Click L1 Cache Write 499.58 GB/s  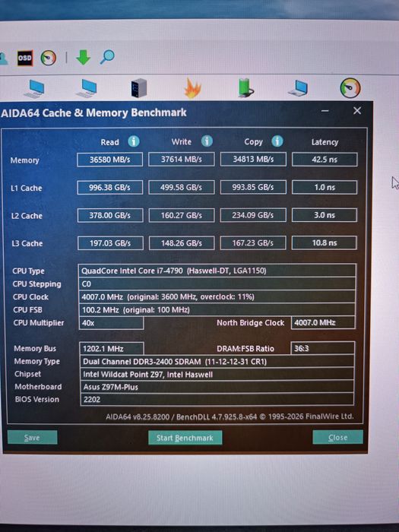[x=182, y=187]
